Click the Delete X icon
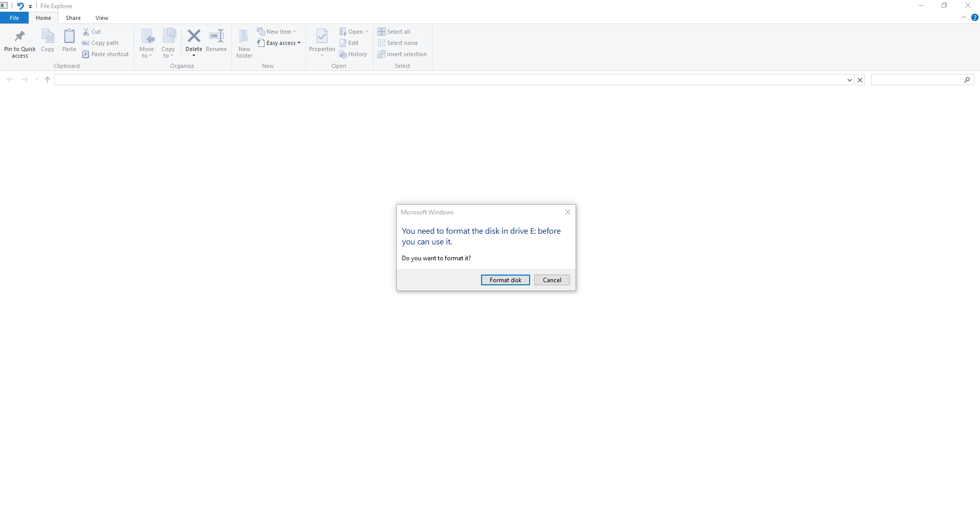The width and height of the screenshot is (980, 517). tap(194, 36)
